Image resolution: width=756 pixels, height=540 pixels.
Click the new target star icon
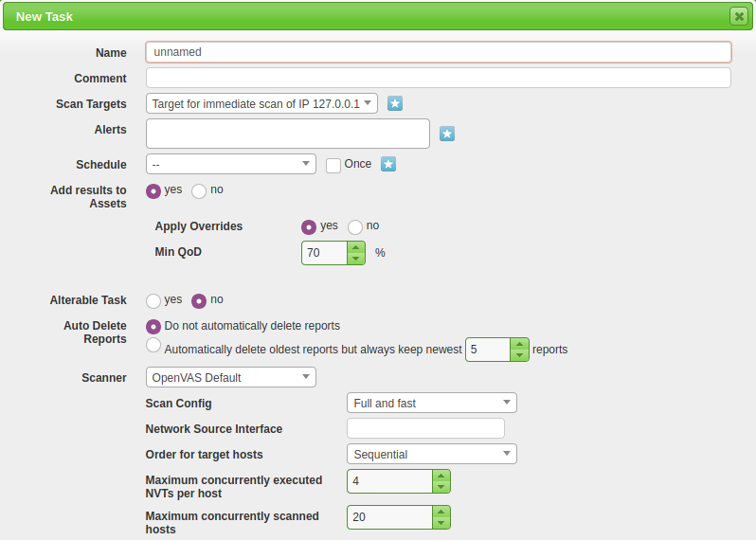coord(395,103)
